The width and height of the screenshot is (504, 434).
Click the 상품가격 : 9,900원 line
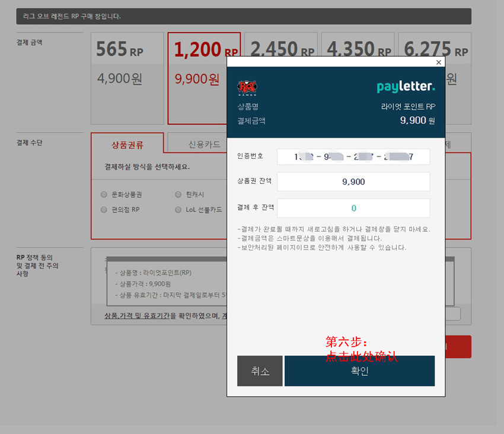pos(143,284)
